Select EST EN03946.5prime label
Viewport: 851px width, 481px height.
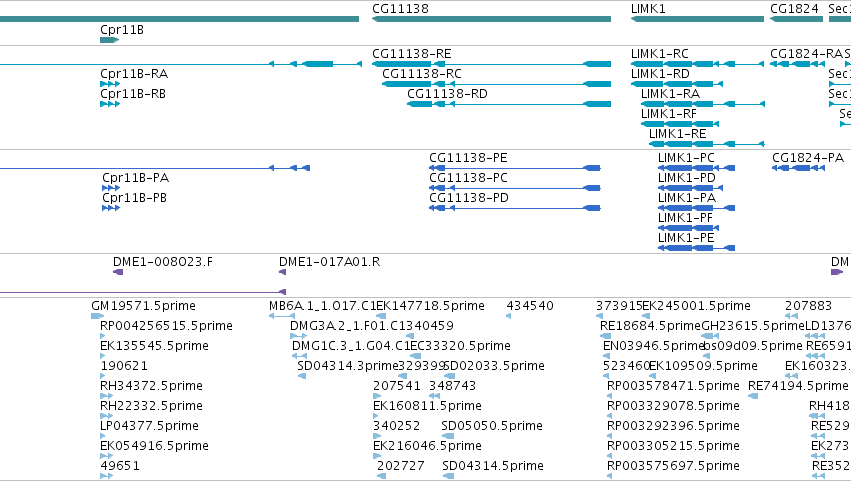pos(654,346)
